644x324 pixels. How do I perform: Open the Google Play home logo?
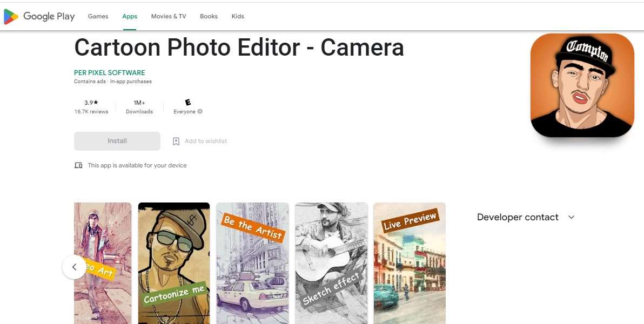coord(39,16)
